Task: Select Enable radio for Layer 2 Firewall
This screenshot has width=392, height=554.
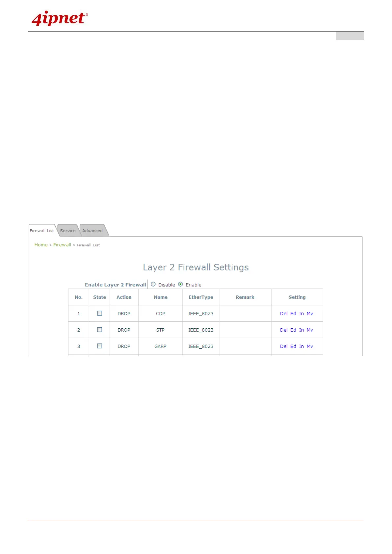Action: pos(181,284)
